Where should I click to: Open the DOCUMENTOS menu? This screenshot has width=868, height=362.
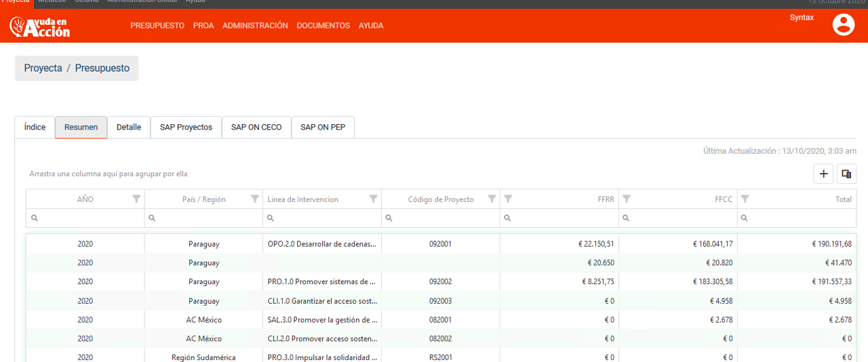(323, 26)
